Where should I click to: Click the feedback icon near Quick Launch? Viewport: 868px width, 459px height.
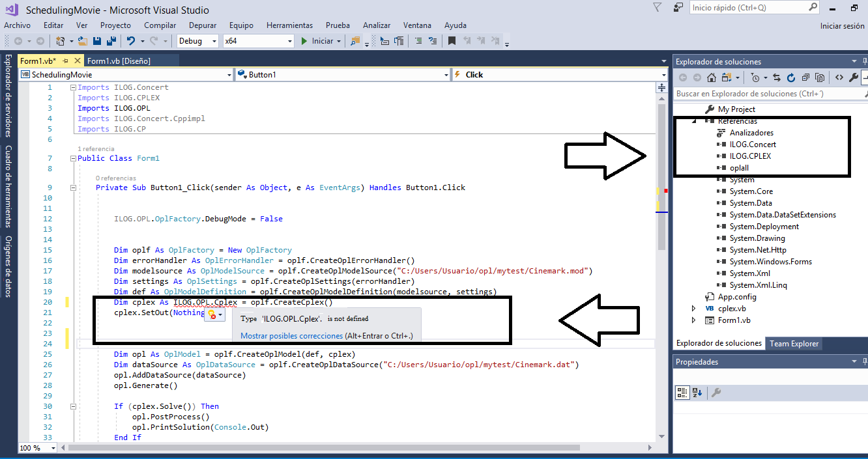678,7
